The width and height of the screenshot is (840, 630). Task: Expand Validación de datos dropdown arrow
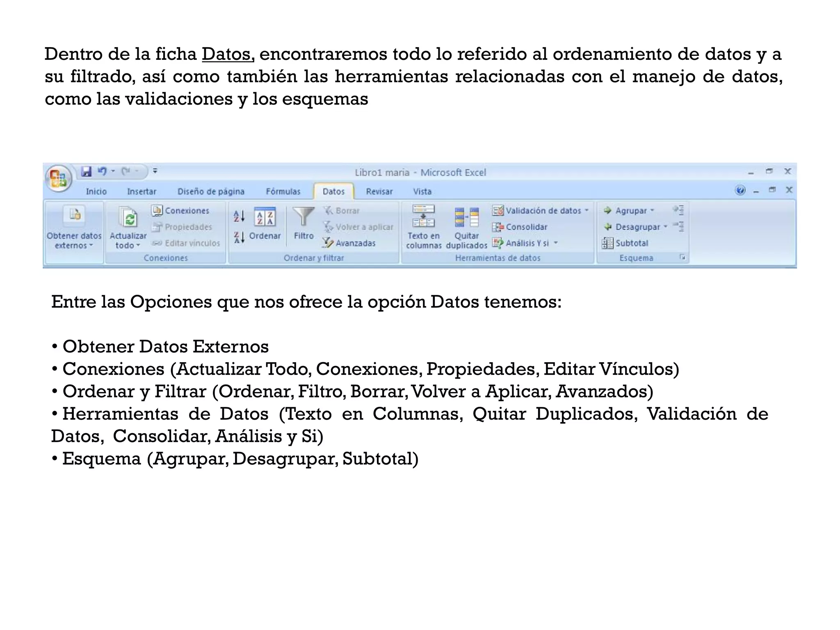[587, 210]
